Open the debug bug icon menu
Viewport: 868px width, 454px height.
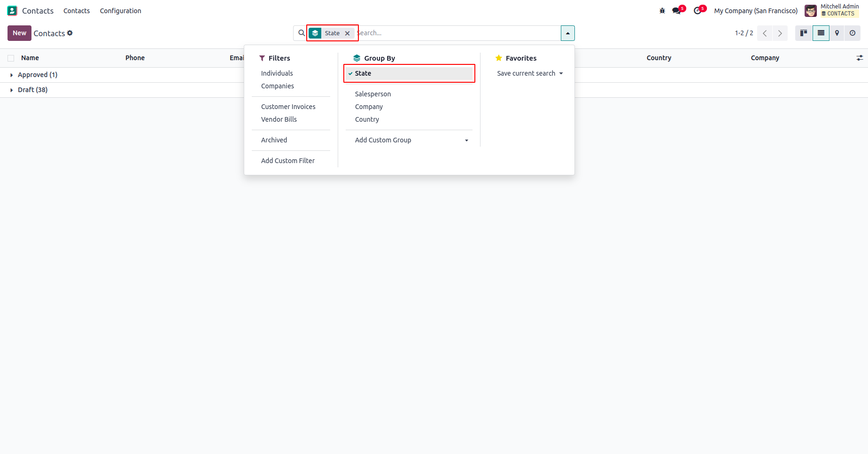click(662, 11)
